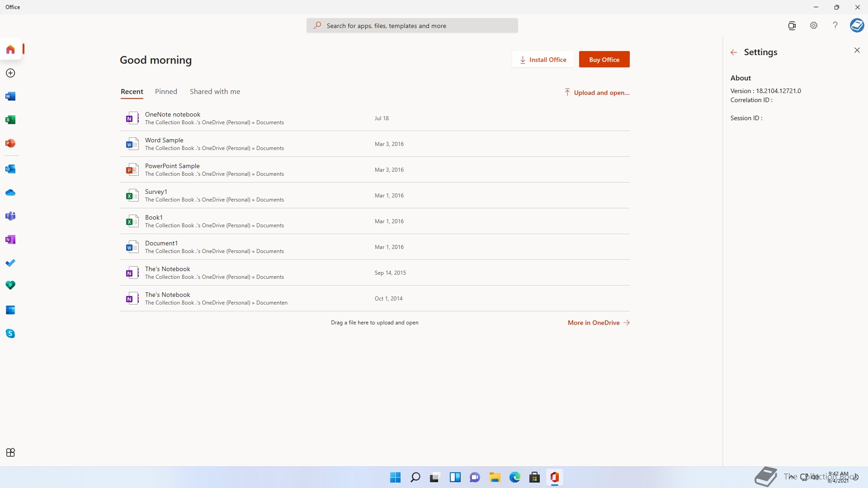Click the Install Office button
The width and height of the screenshot is (868, 488).
542,60
